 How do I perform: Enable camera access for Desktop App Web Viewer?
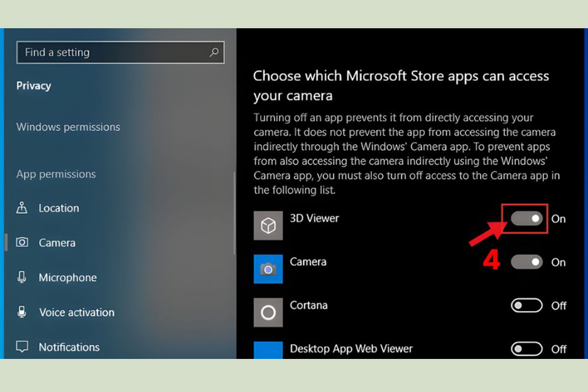tap(526, 349)
